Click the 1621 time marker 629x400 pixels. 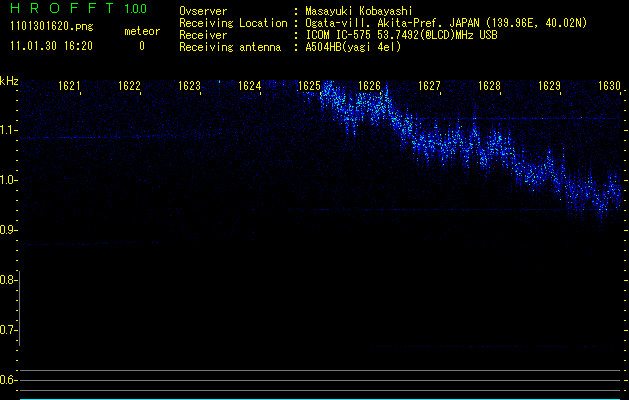click(69, 86)
